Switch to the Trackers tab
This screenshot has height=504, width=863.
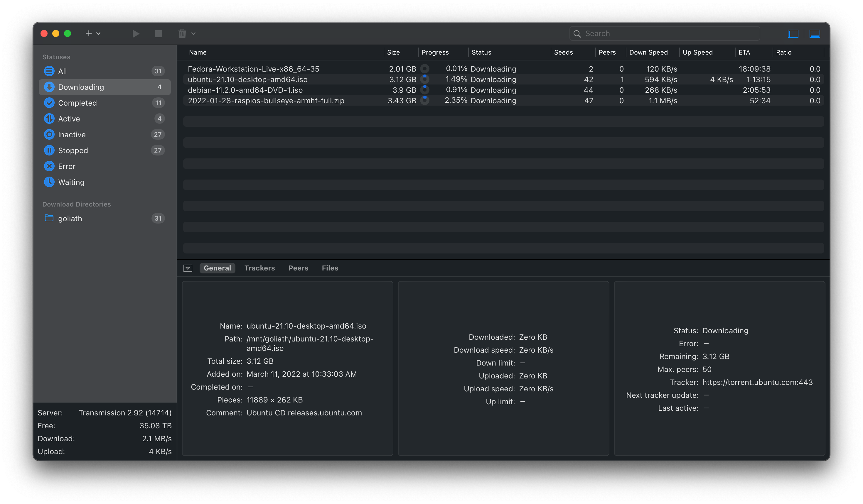pos(259,268)
